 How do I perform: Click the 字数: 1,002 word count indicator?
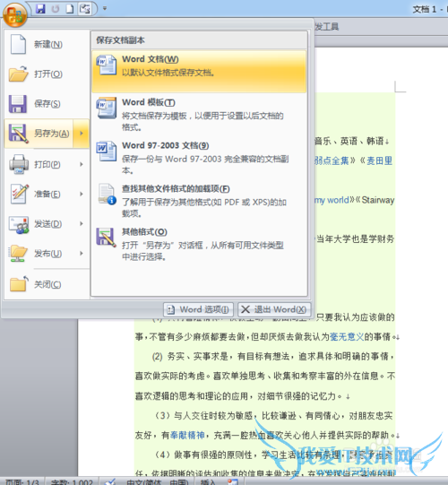click(x=72, y=482)
